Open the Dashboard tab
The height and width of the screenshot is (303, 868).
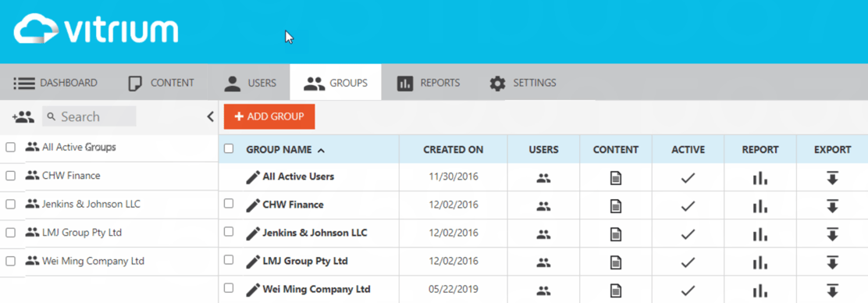coord(55,83)
